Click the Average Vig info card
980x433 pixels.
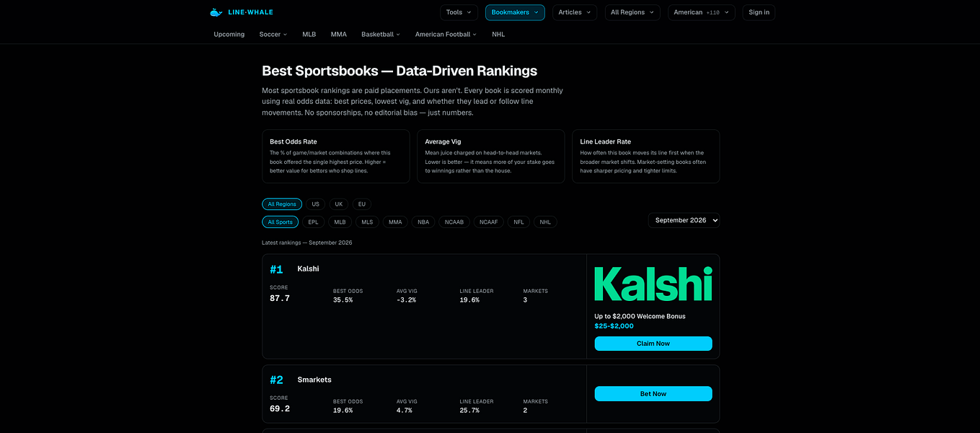490,156
